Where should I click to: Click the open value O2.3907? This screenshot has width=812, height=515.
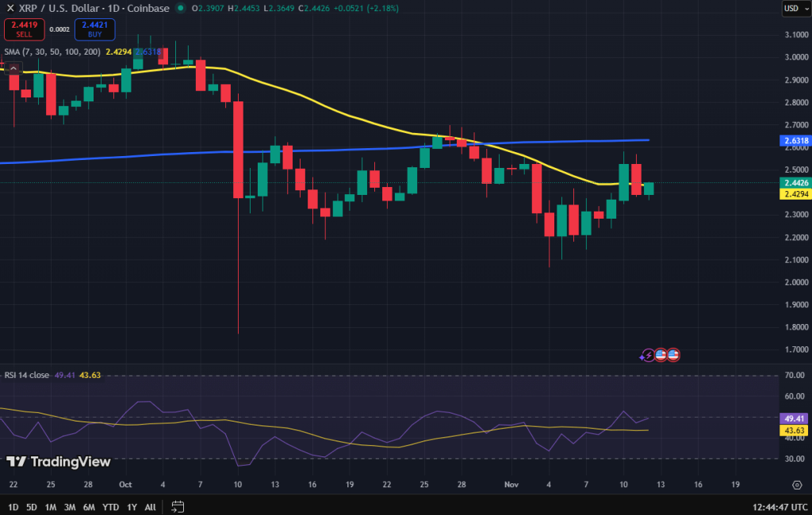point(208,8)
